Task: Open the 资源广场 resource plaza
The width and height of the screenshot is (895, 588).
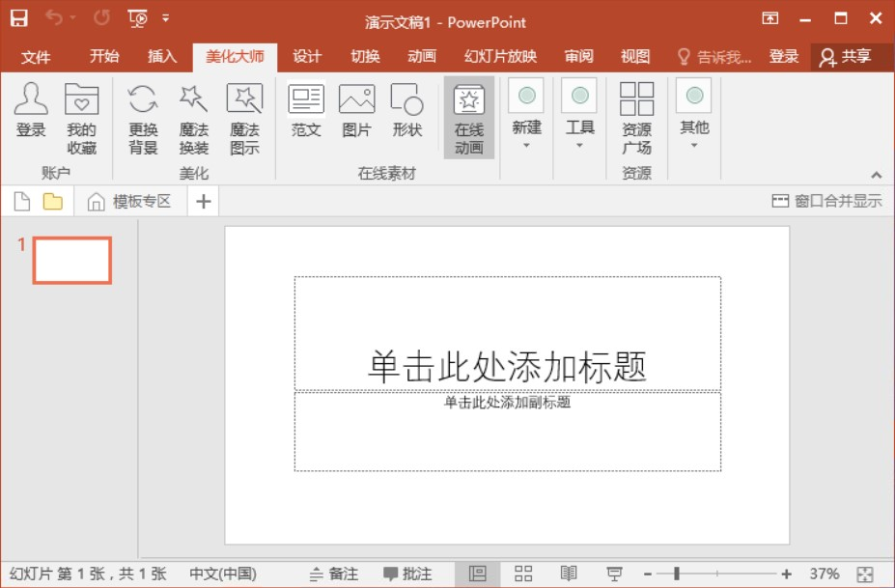Action: (636, 118)
